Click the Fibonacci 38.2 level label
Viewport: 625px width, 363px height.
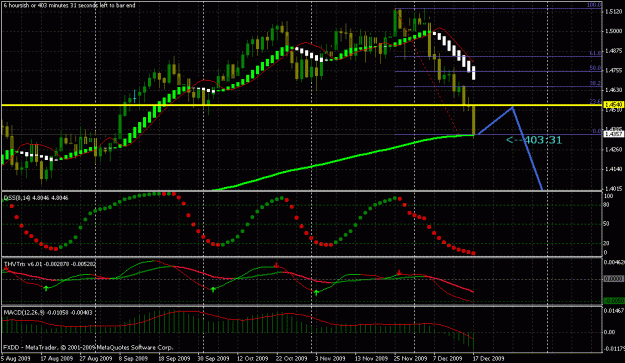596,83
